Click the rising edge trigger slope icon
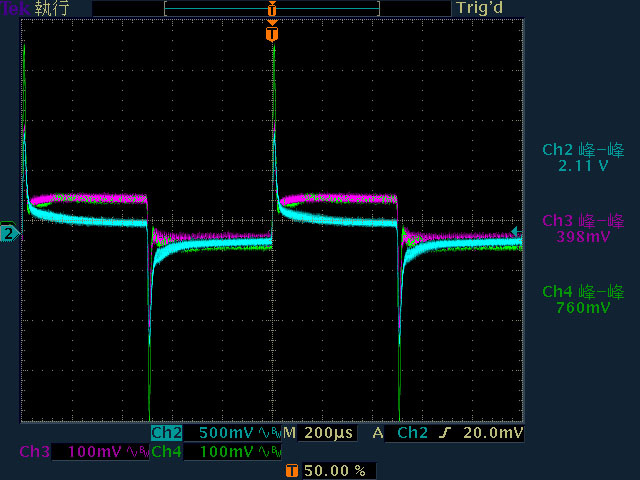 445,433
